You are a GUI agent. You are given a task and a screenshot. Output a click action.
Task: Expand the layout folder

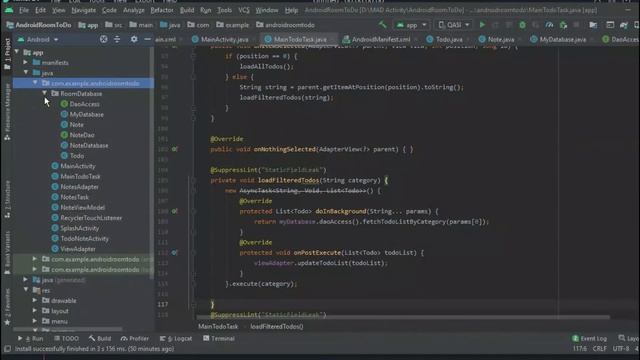point(35,311)
